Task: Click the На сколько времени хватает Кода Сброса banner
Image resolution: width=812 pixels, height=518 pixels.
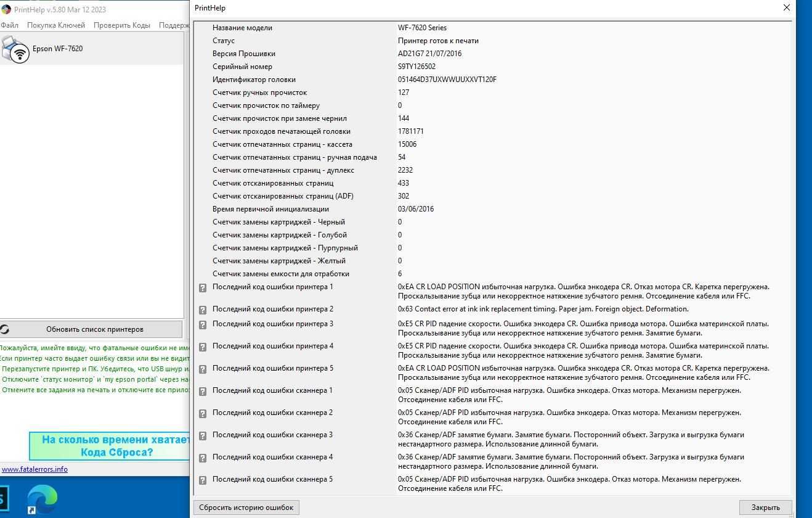Action: tap(110, 446)
